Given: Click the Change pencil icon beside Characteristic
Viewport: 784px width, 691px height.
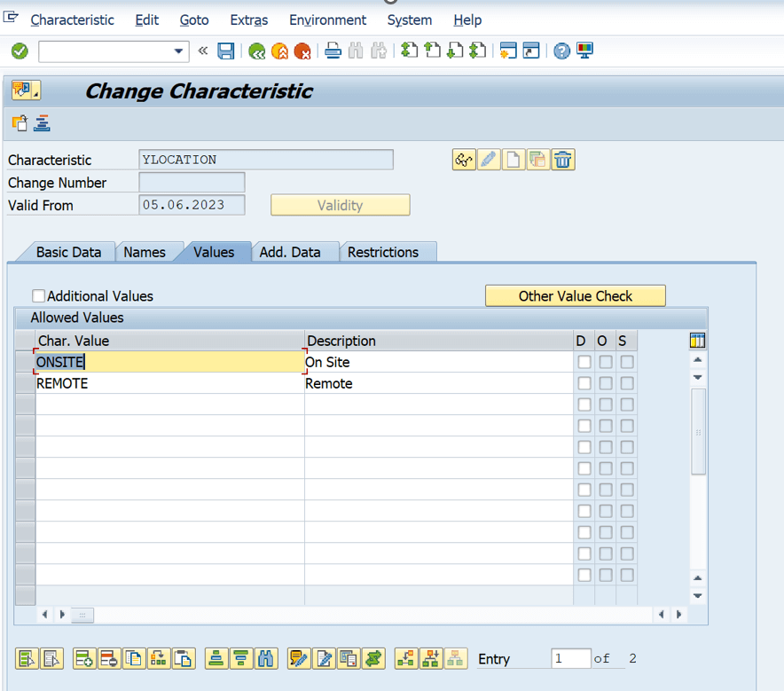Looking at the screenshot, I should point(489,160).
